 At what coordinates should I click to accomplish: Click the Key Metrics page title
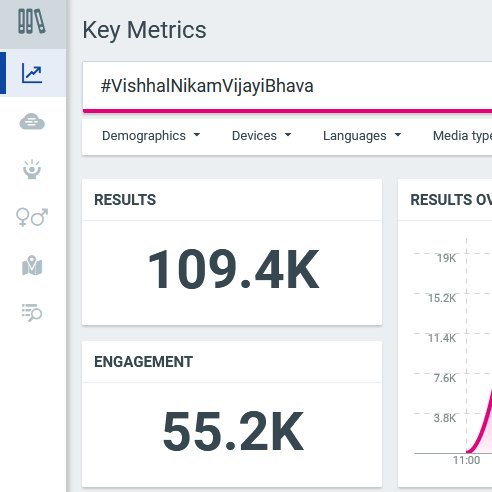click(x=144, y=30)
